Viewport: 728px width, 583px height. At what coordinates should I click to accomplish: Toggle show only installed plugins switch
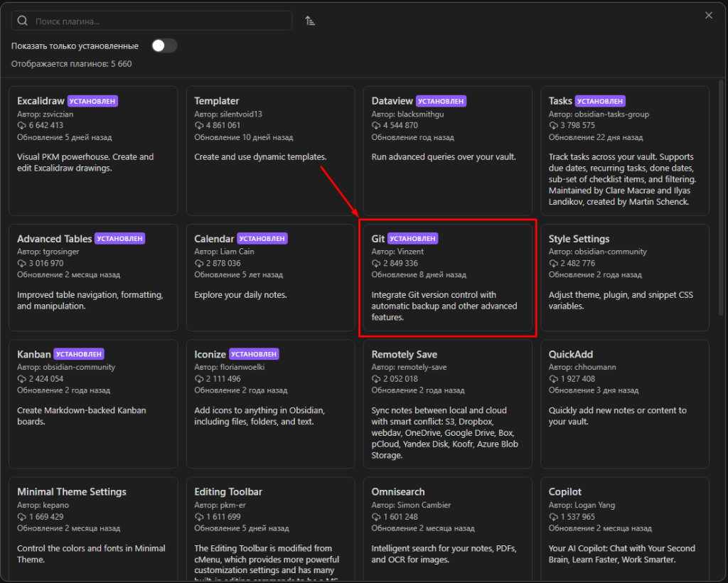164,46
